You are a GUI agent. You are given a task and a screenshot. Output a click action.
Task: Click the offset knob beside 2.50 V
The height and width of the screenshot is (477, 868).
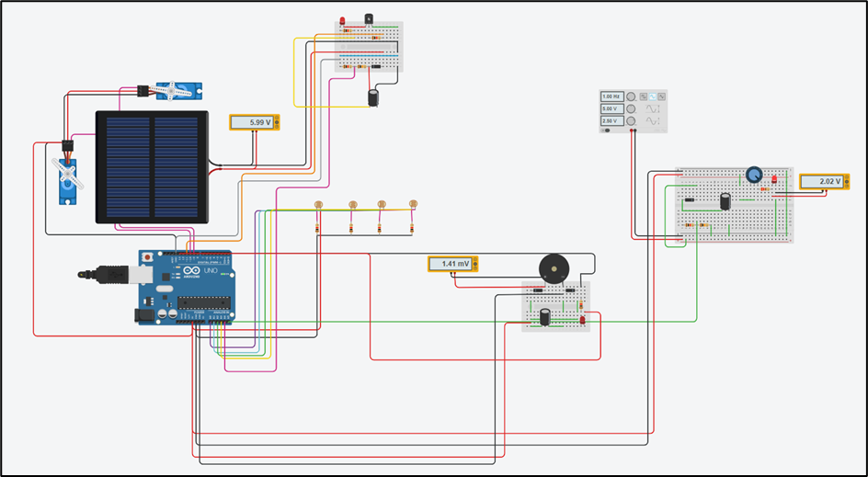pos(631,120)
